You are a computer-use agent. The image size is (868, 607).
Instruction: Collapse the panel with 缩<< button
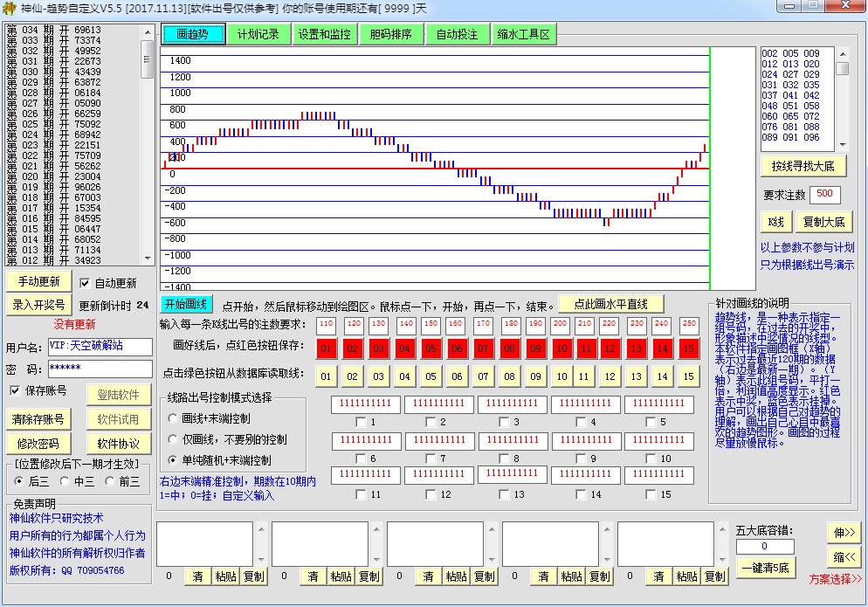(x=844, y=556)
